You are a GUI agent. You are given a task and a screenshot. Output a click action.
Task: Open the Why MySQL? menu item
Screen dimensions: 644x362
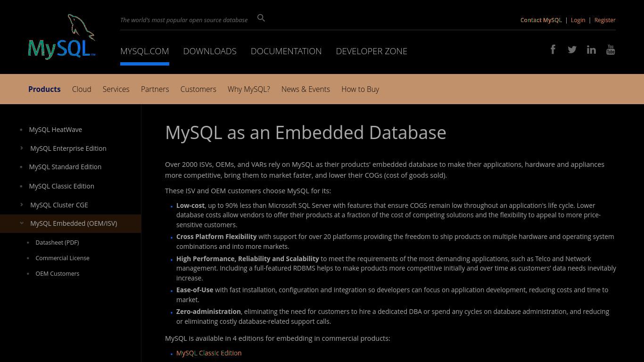pyautogui.click(x=249, y=89)
